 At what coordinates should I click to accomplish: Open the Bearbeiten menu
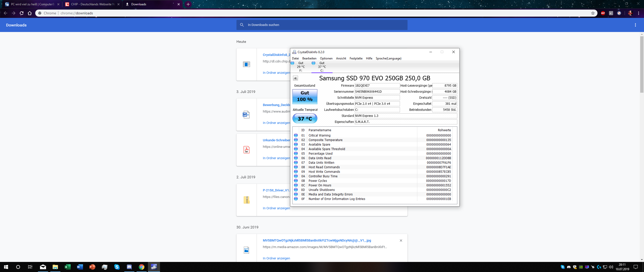(x=309, y=58)
